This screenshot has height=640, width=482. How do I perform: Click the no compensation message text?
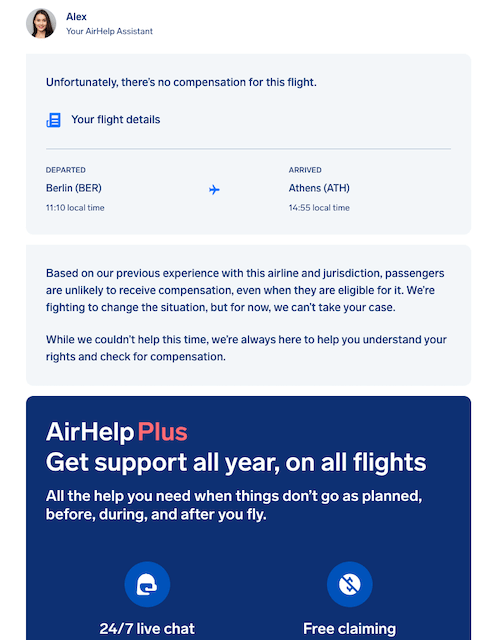(x=181, y=82)
